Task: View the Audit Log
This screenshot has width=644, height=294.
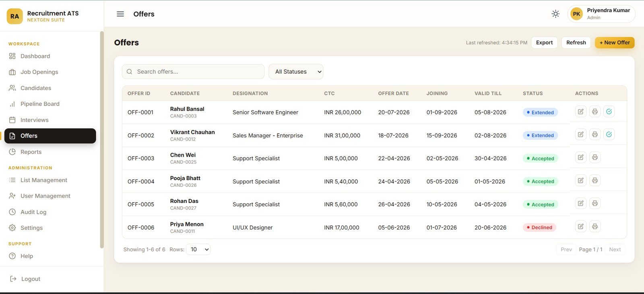Action: click(50, 212)
